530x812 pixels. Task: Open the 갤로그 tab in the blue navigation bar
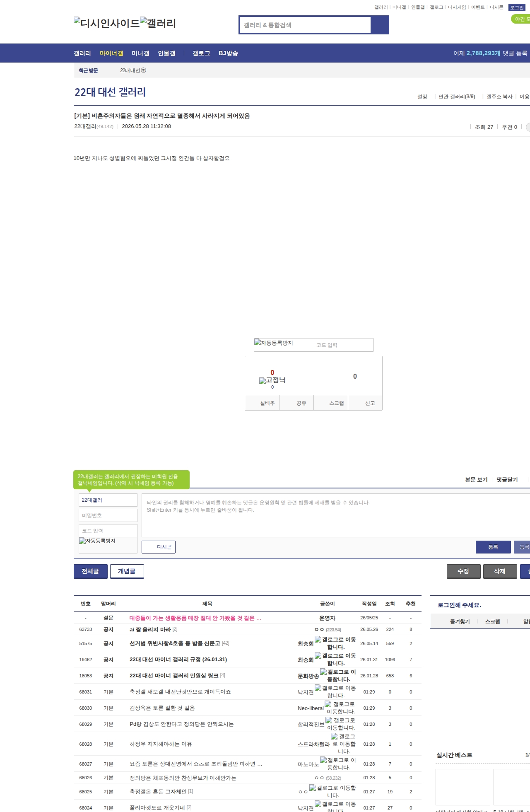pyautogui.click(x=201, y=53)
